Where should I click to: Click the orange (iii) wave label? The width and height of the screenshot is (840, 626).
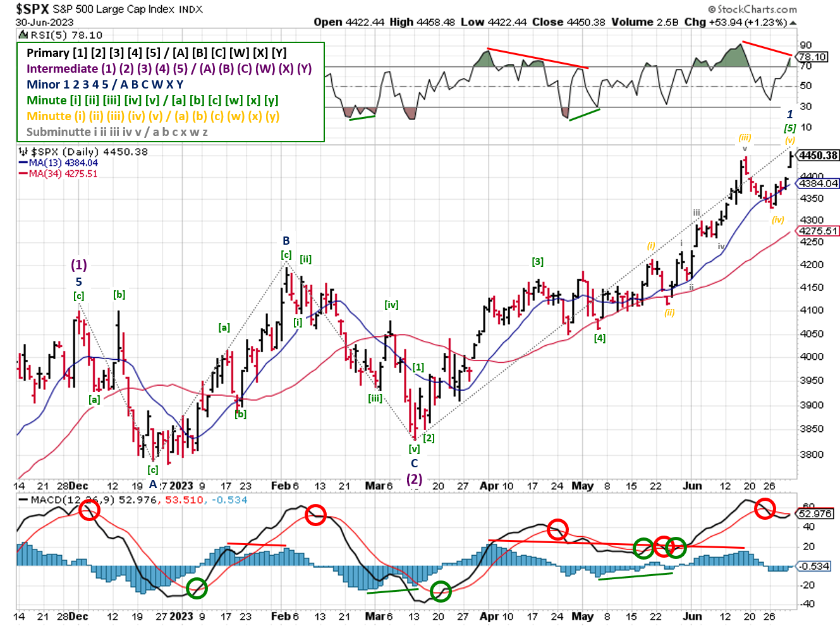(x=745, y=137)
